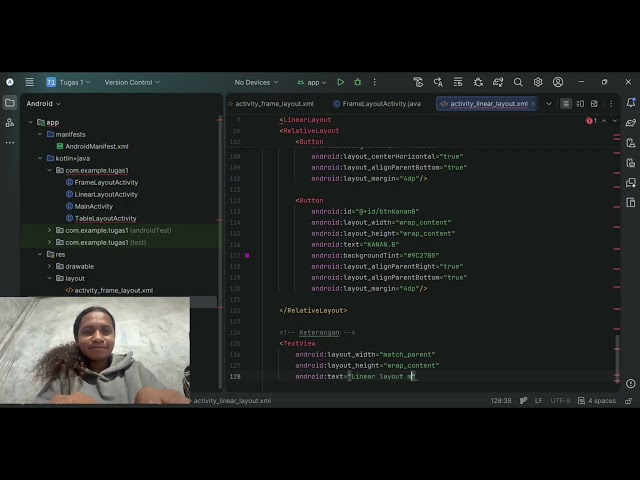Show more tool windows ellipsis icon
This screenshot has width=640, height=480.
click(10, 142)
